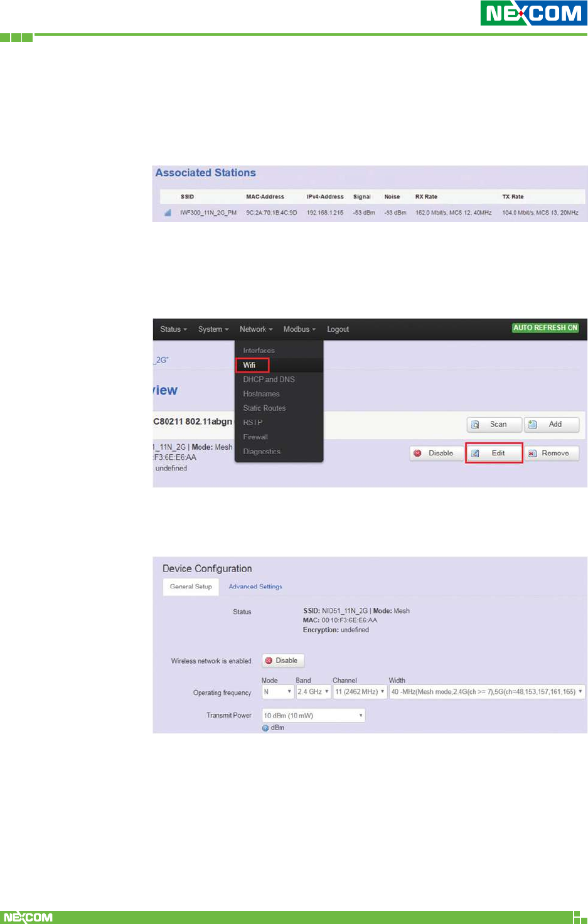This screenshot has width=588, height=924.
Task: Click the Remove button
Action: click(x=552, y=454)
